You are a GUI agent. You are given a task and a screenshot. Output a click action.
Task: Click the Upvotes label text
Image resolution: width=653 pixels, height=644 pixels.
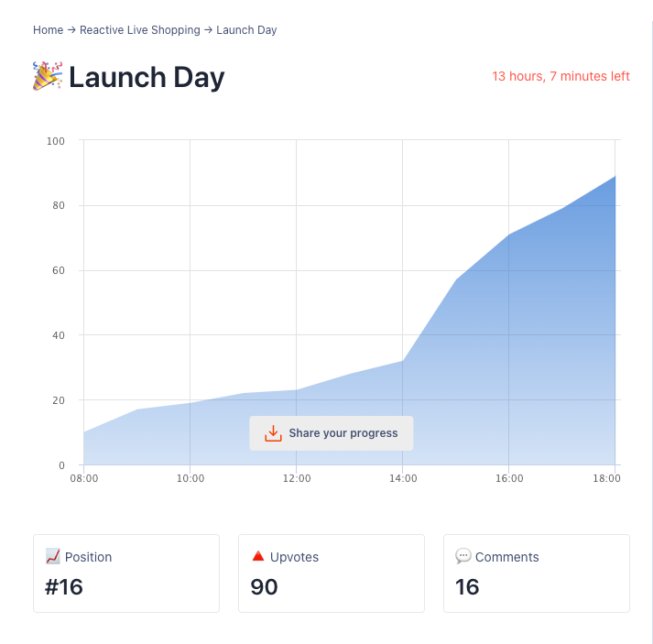point(294,557)
